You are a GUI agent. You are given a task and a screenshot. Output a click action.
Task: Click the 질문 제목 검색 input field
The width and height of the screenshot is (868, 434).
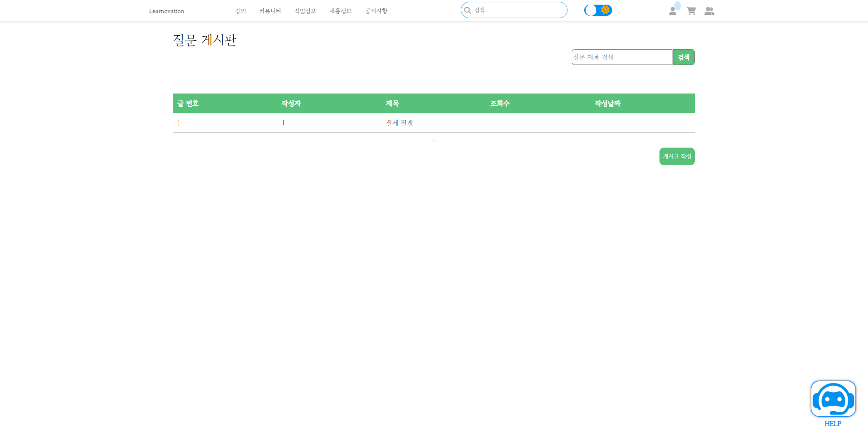pos(621,57)
